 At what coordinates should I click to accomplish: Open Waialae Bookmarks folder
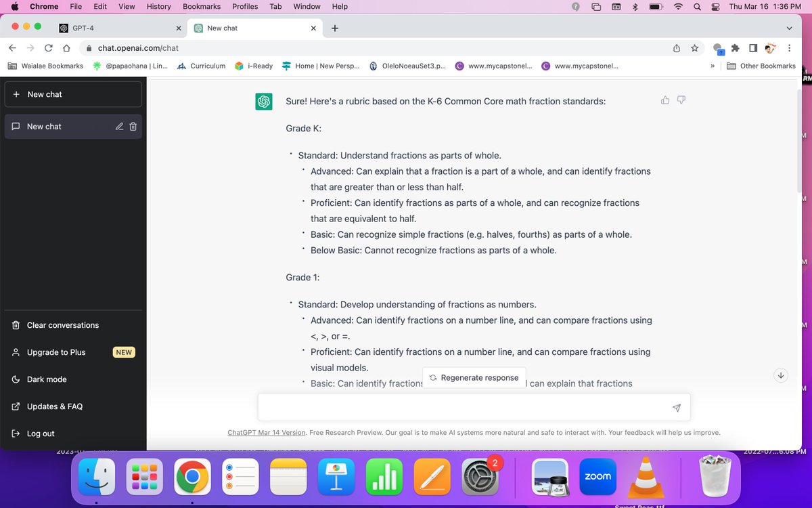(x=45, y=66)
